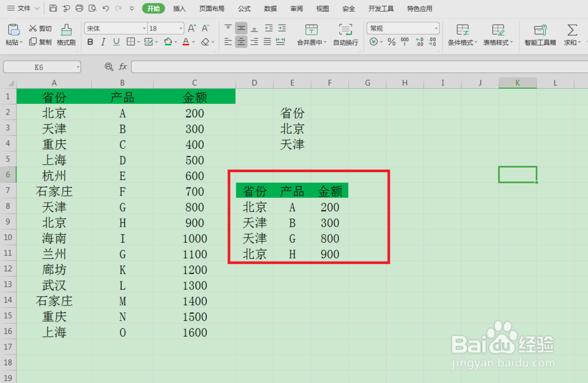The image size is (588, 383).
Task: Toggle italic formatting
Action: point(103,42)
